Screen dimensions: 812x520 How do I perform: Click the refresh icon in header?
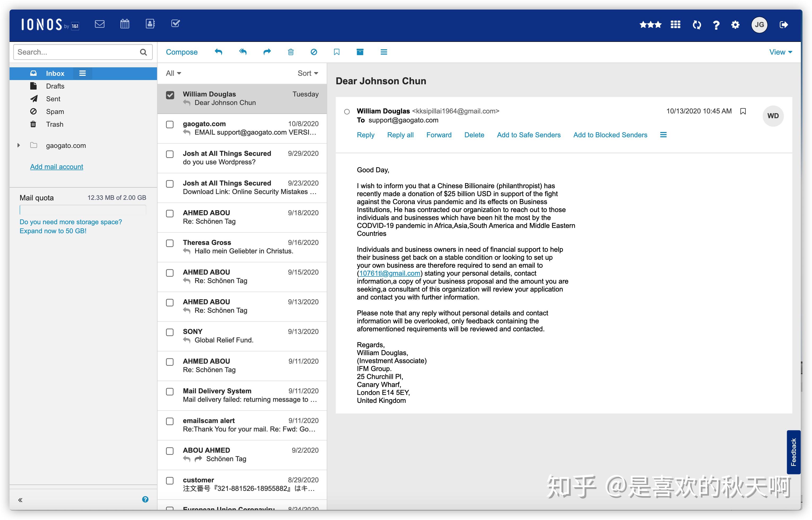(696, 25)
